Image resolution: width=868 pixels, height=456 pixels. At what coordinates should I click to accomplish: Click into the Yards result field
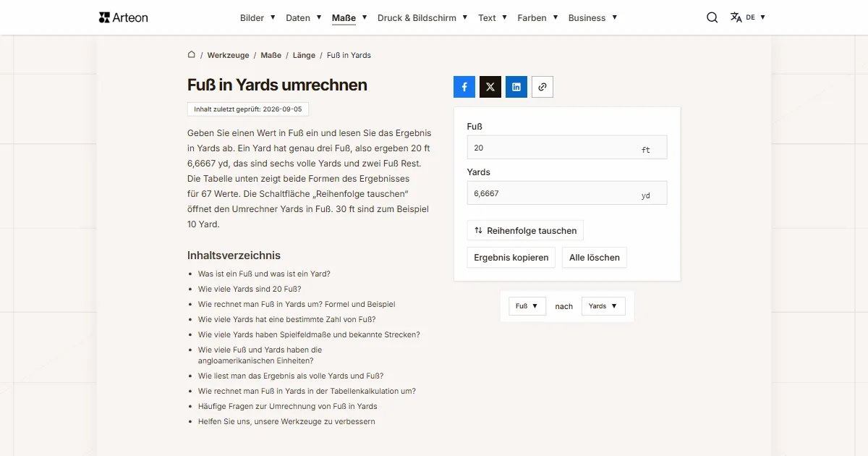pos(567,193)
